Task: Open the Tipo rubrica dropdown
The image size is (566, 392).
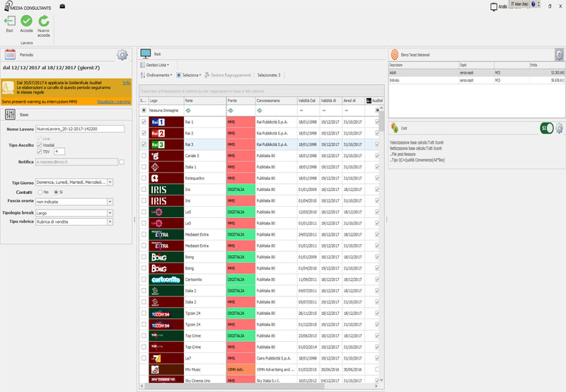Action: [x=110, y=221]
